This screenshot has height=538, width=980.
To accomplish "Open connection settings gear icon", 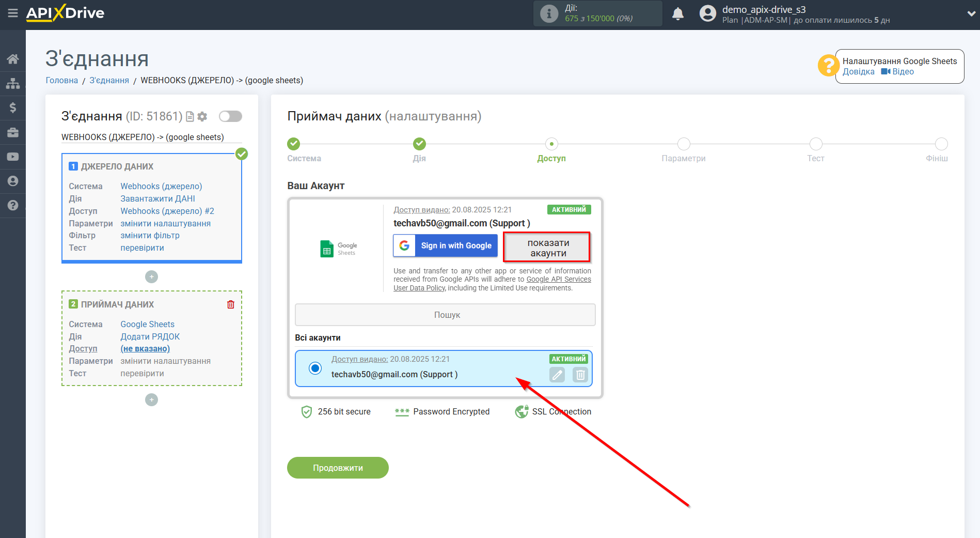I will [x=202, y=117].
